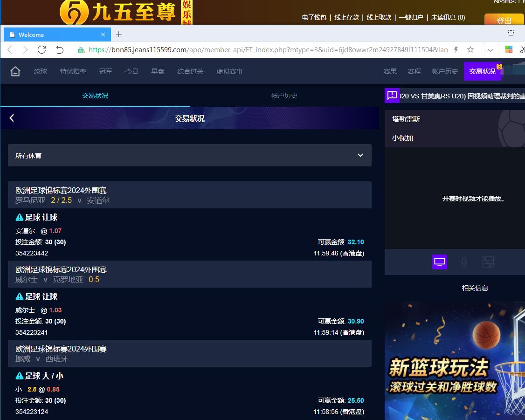Click the microphone commentary icon

point(464,262)
